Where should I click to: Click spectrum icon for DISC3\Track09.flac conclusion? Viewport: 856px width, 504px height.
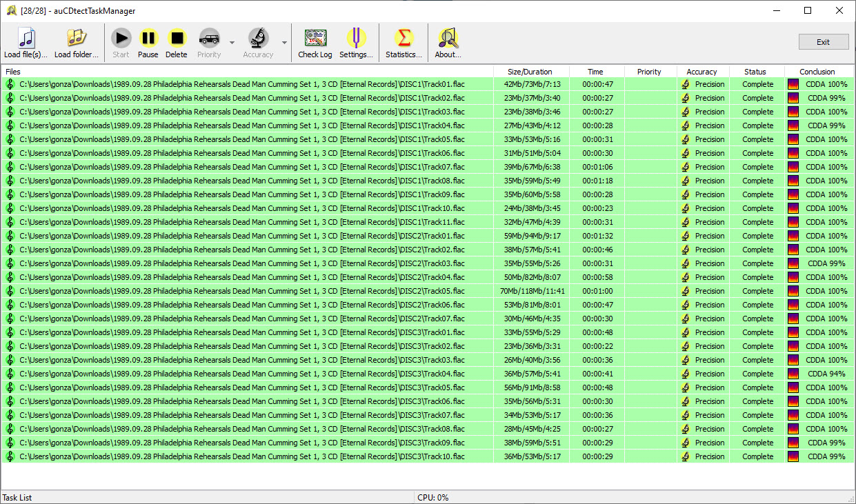(x=793, y=443)
